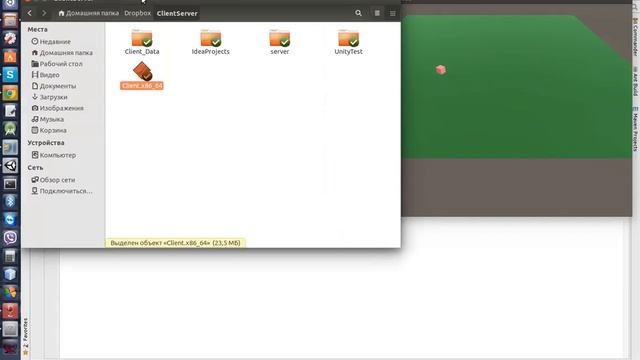
Task: Open Корзина in sidebar
Action: pos(49,130)
